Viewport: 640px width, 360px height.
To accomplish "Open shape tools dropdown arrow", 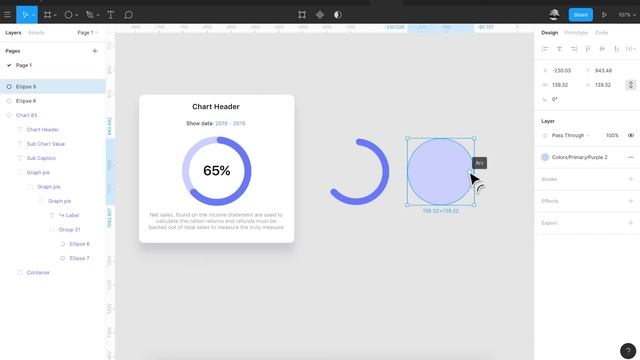I will [76, 15].
